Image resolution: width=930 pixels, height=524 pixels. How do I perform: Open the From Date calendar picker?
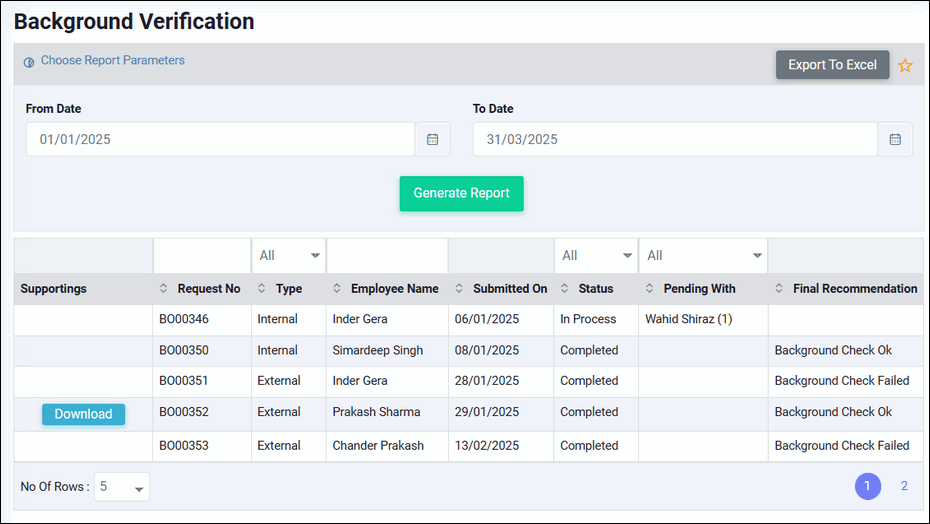432,140
